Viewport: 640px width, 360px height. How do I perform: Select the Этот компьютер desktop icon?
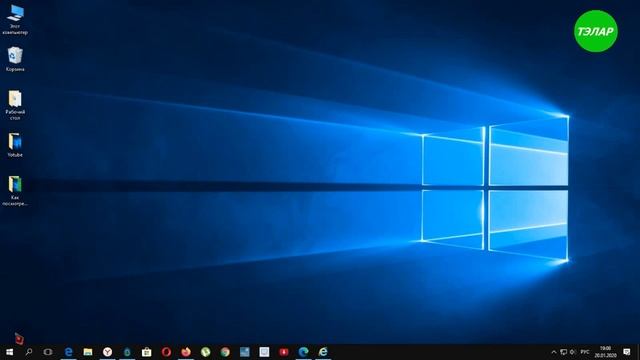pos(15,19)
